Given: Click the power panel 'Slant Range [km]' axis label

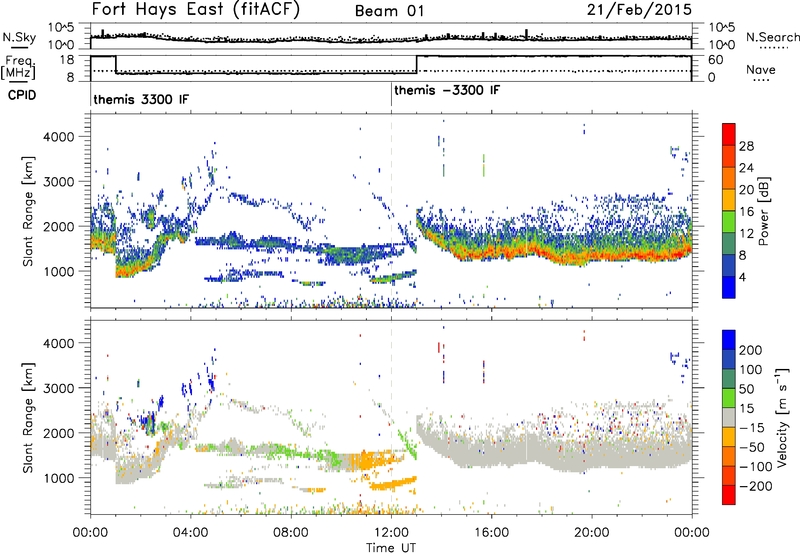Looking at the screenshot, I should [x=28, y=211].
